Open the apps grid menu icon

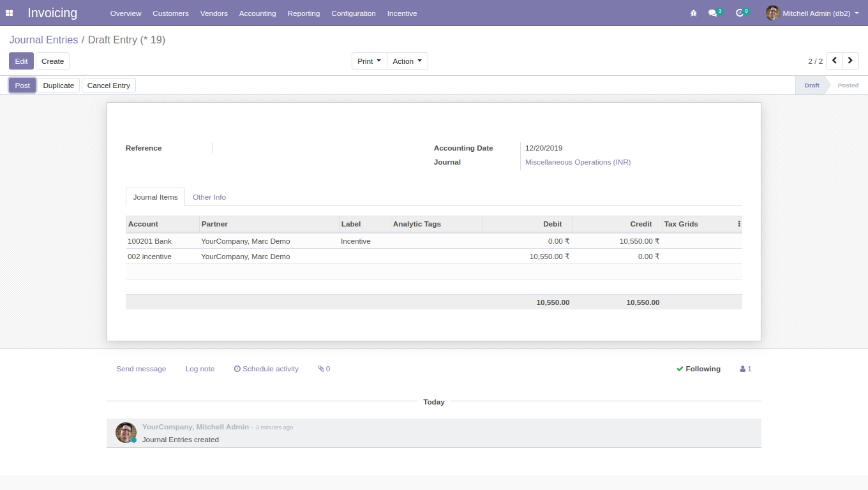pos(10,13)
